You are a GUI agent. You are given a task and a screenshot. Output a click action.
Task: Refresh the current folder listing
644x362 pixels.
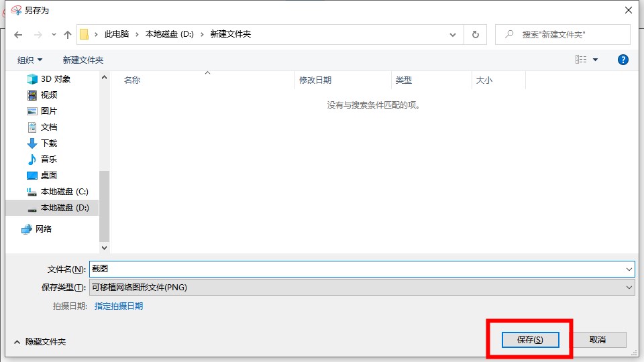pos(476,34)
